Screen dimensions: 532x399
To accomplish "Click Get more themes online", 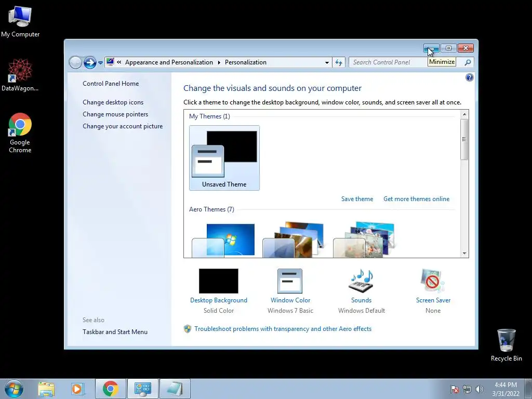I will pos(416,199).
